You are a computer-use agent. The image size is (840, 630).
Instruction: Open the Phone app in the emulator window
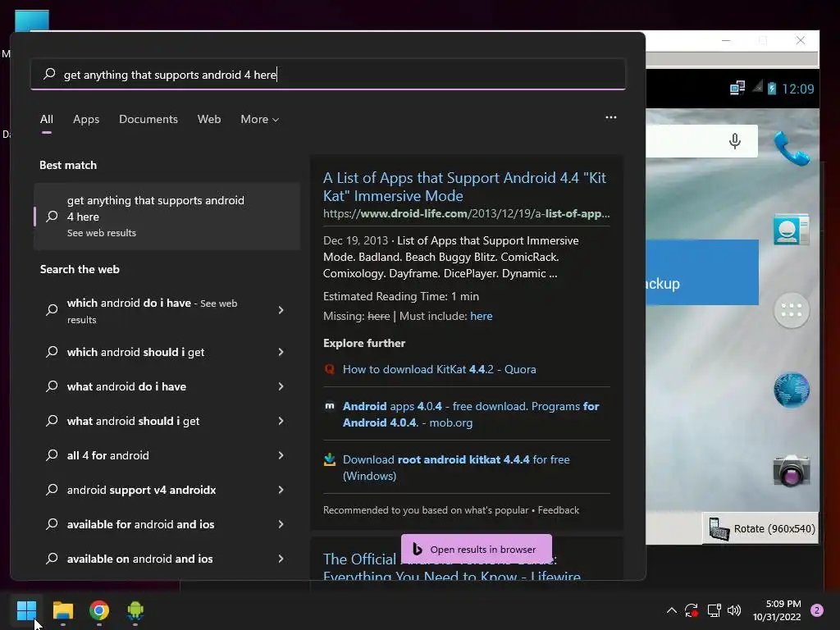click(792, 148)
